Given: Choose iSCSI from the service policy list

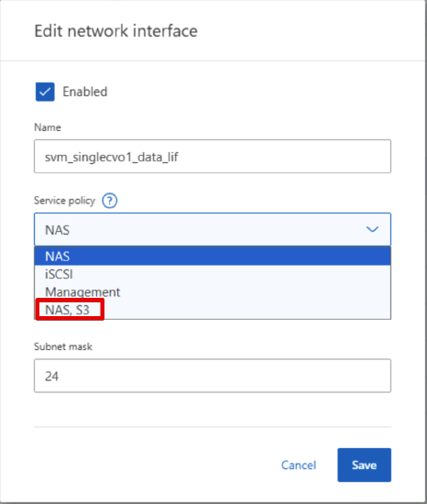Looking at the screenshot, I should 213,274.
